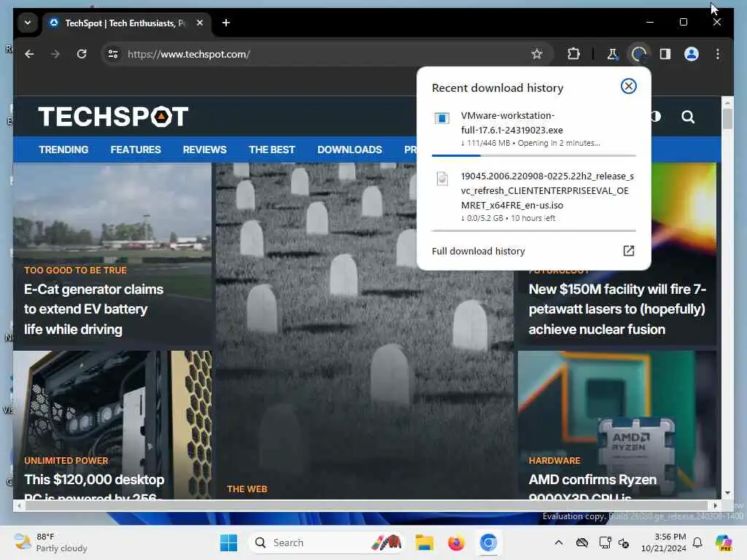Open the tab search dropdown arrow
Screen dimensions: 747x560
click(x=28, y=23)
